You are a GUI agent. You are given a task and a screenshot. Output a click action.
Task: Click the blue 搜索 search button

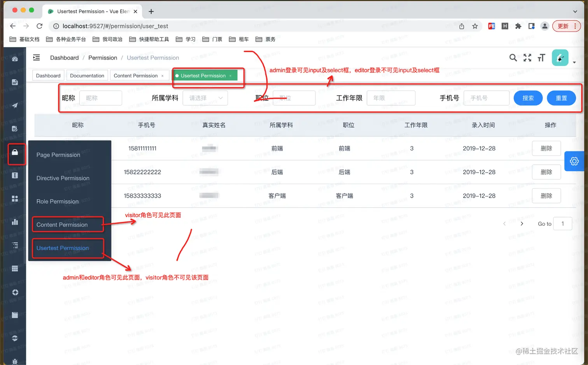528,98
